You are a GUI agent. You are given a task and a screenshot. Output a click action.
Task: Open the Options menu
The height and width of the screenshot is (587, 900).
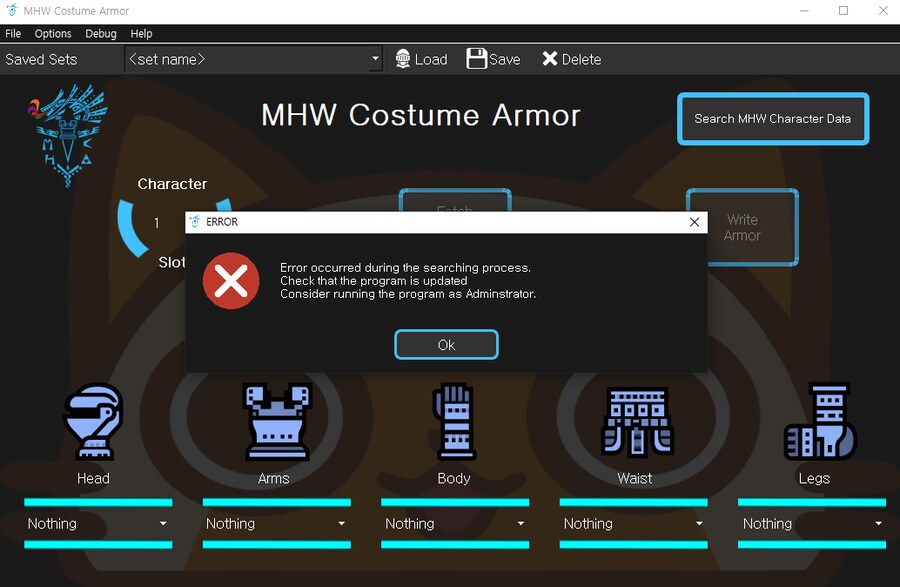click(x=53, y=34)
